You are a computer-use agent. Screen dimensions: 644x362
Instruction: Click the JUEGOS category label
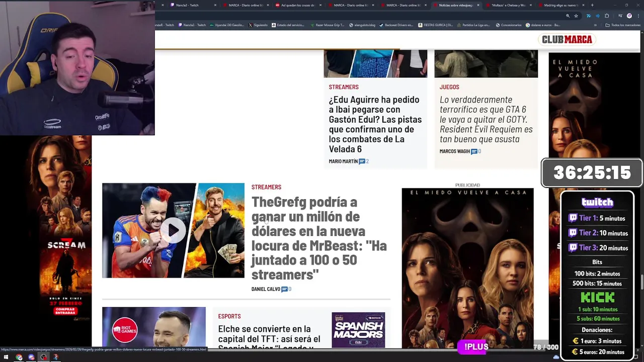tap(449, 87)
